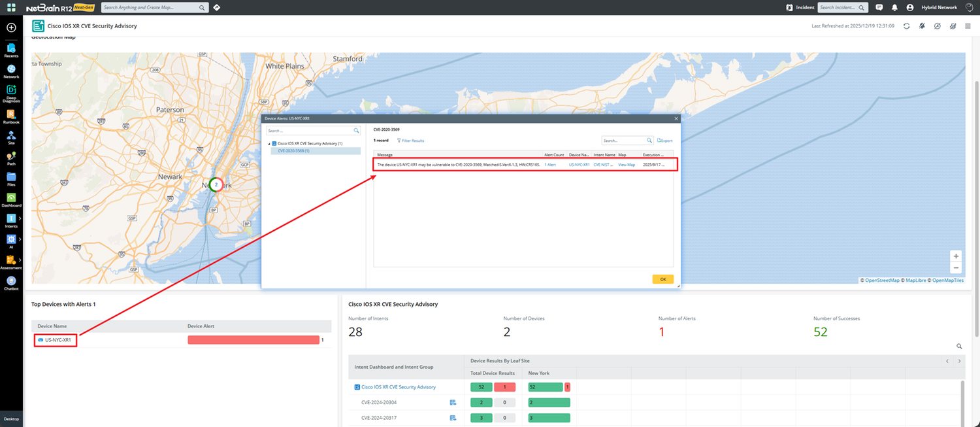980x427 pixels.
Task: Open the CVE NIST intent name link
Action: coord(604,165)
